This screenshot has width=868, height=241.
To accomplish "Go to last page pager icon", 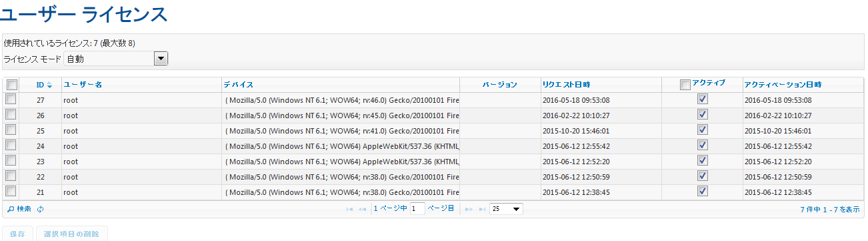I will tap(481, 209).
